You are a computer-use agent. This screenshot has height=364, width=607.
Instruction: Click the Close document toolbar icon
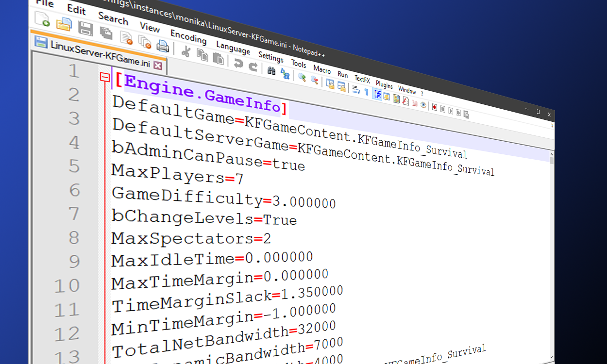pos(126,37)
